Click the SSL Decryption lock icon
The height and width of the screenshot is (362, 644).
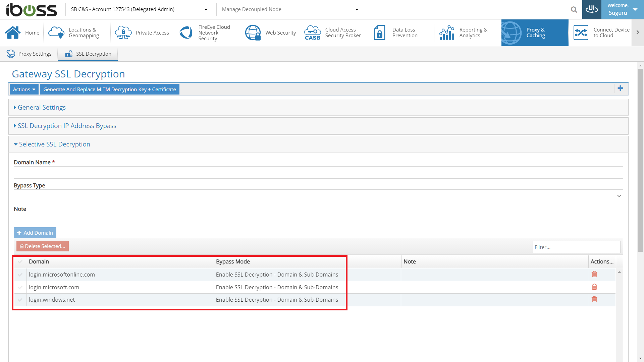click(x=69, y=54)
